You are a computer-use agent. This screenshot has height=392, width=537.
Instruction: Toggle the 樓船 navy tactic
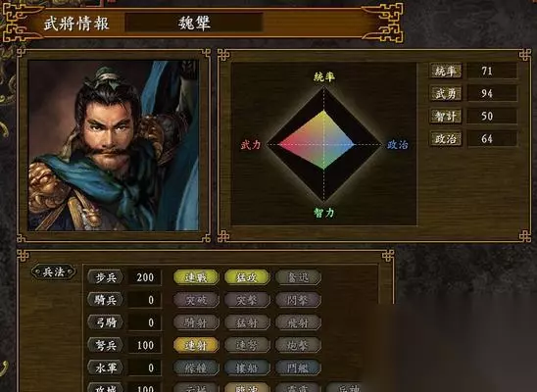coord(247,368)
